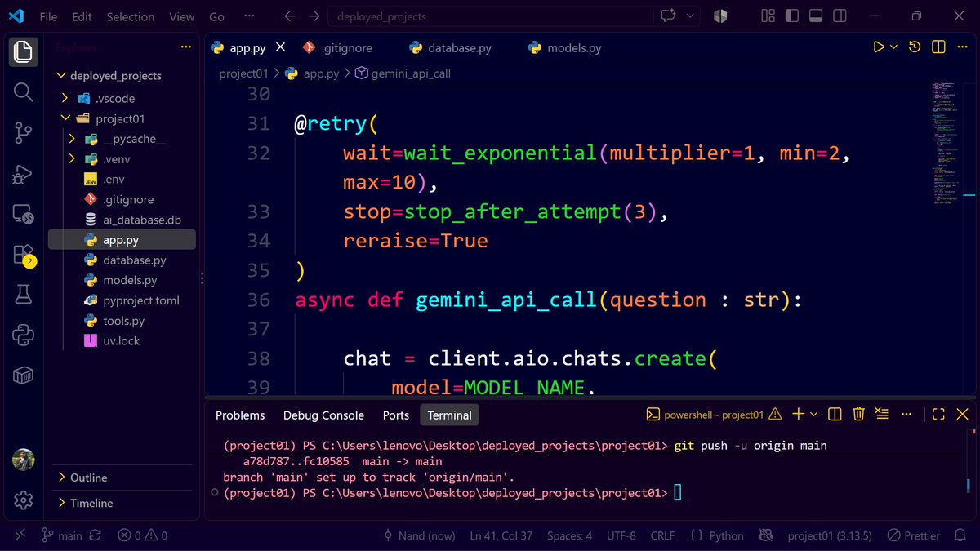Open editor more actions ellipsis
This screenshot has width=980, height=551.
point(962,47)
